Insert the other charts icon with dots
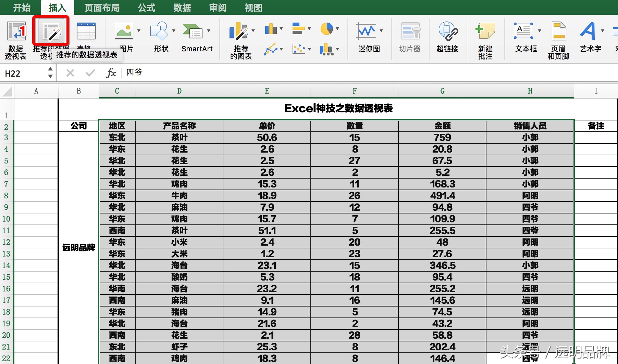This screenshot has width=618, height=364. click(x=326, y=49)
